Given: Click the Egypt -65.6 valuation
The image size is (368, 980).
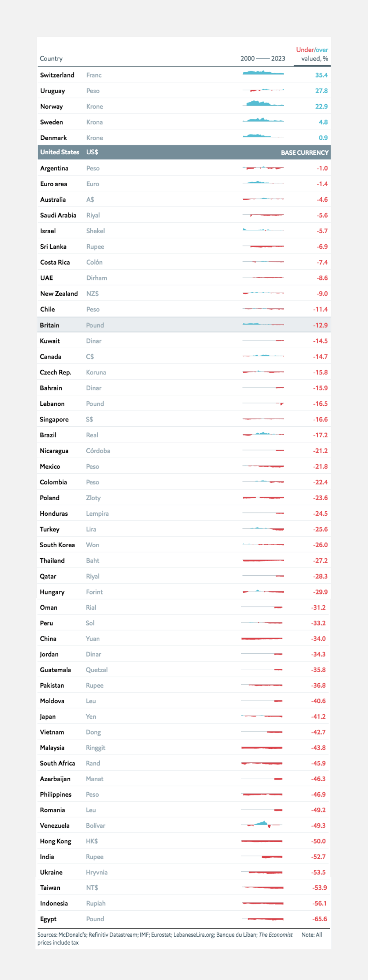Looking at the screenshot, I should [x=320, y=919].
